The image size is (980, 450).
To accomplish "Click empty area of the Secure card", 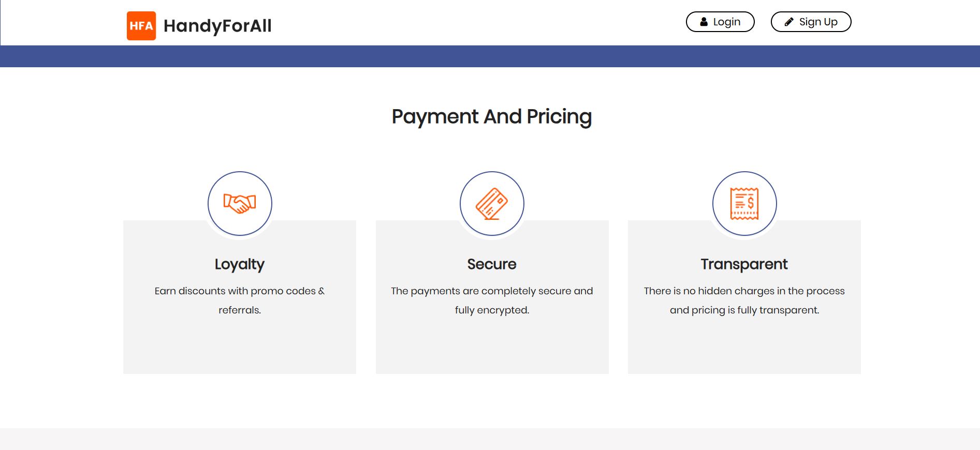I will click(x=492, y=347).
